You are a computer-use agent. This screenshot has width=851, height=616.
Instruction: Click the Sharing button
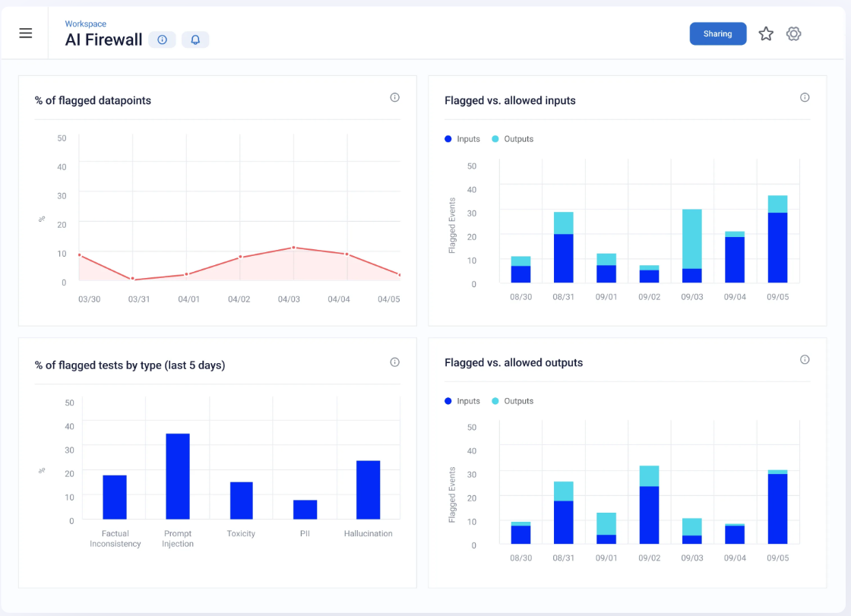pyautogui.click(x=717, y=33)
